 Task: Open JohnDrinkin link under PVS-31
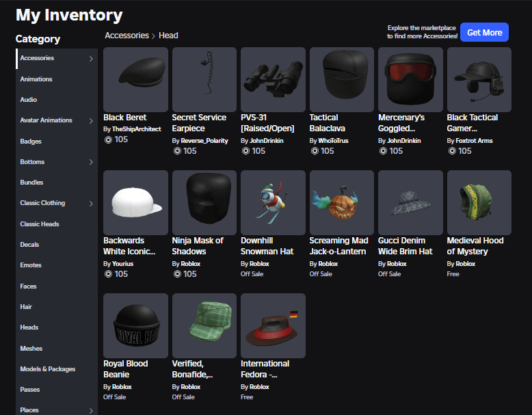tap(266, 141)
